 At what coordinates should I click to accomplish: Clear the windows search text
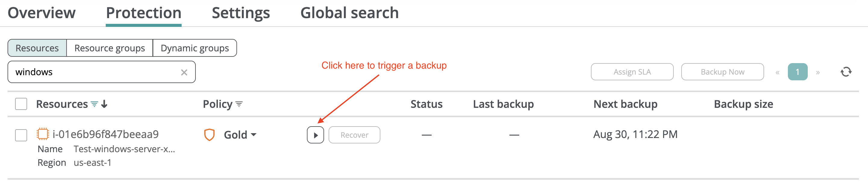184,72
